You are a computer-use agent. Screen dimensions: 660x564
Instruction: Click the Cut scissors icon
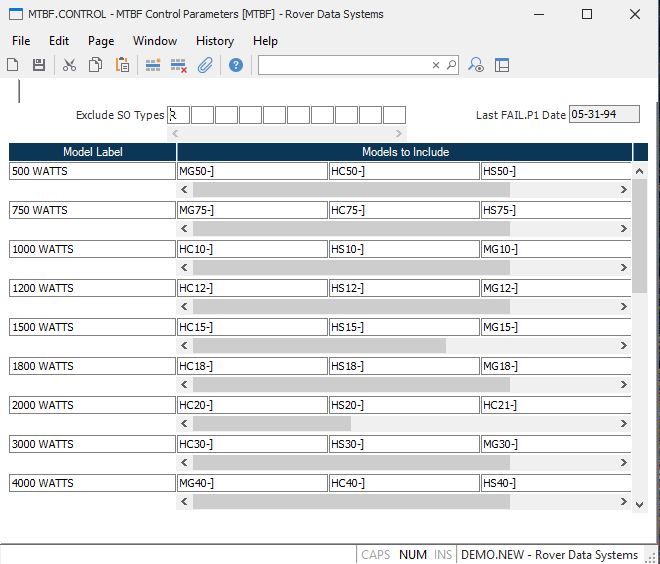point(69,65)
